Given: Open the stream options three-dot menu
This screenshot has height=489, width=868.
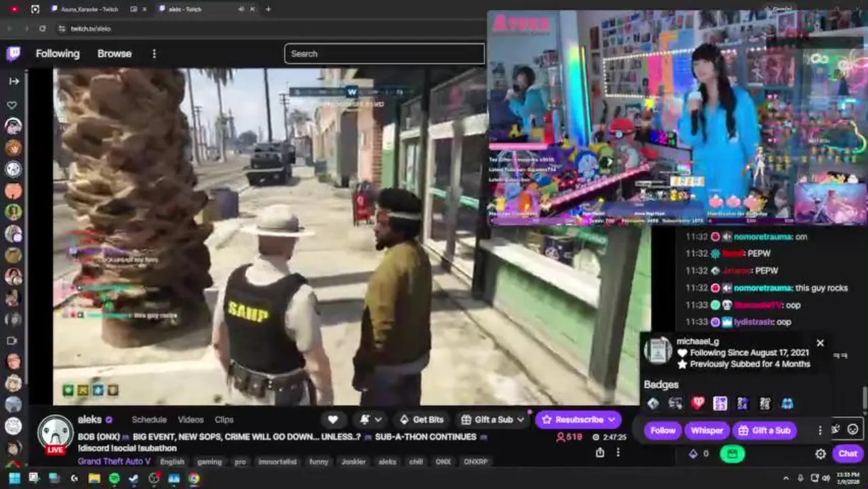Looking at the screenshot, I should (617, 452).
